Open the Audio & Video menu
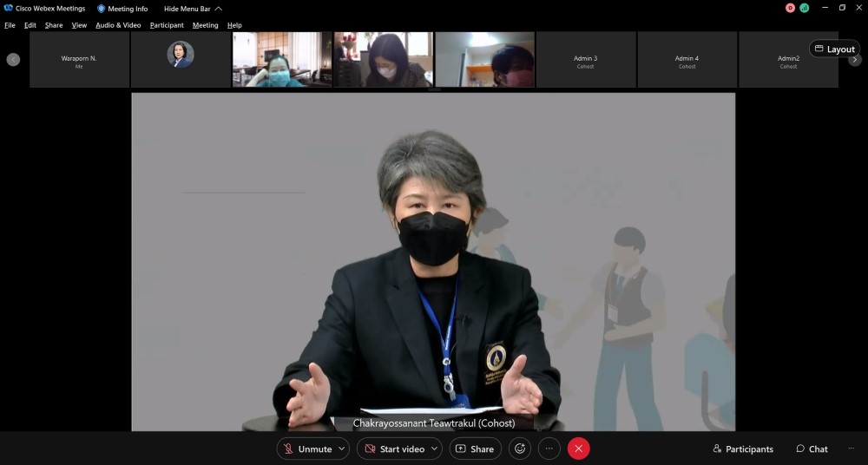 click(x=118, y=25)
